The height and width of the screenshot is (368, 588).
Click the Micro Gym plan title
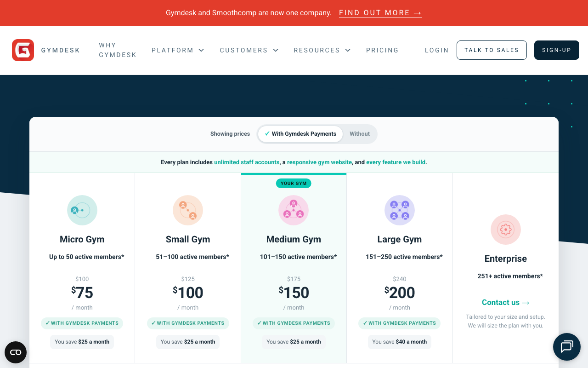pyautogui.click(x=82, y=239)
